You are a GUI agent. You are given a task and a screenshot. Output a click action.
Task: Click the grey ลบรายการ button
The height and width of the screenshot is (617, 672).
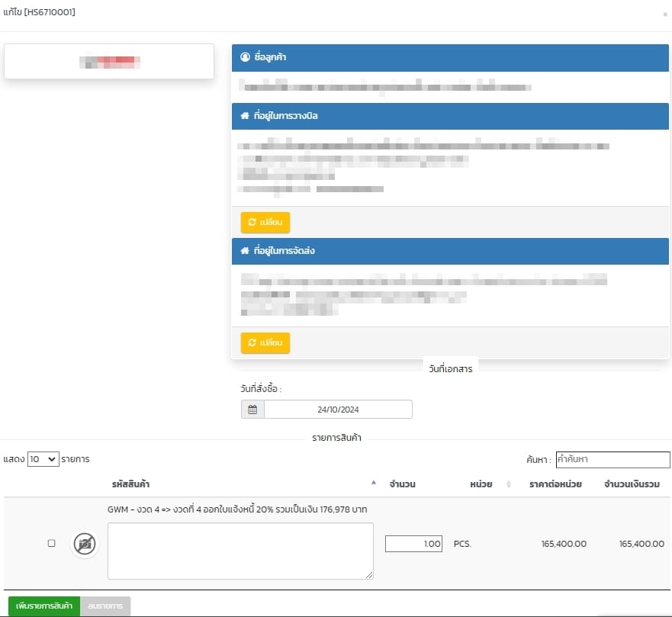click(x=105, y=606)
